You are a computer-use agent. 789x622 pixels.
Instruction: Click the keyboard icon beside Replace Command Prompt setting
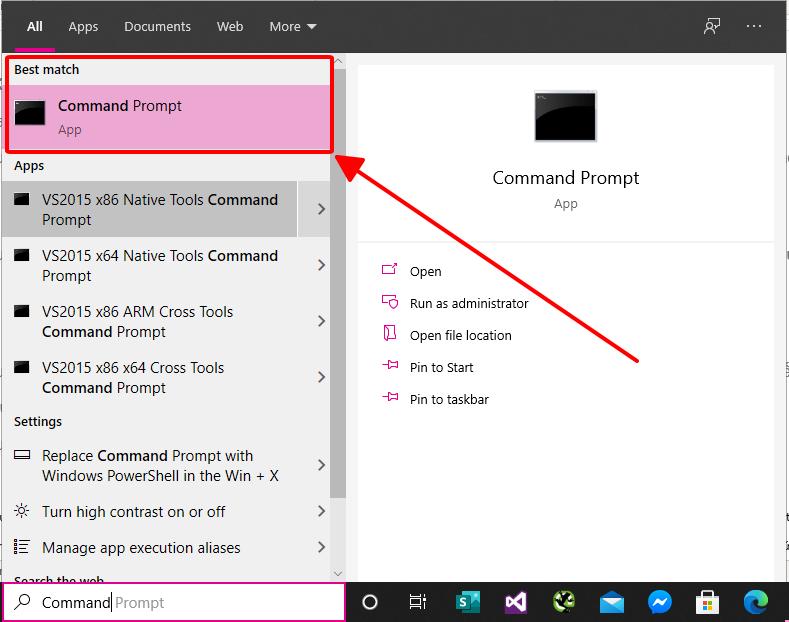click(x=22, y=455)
